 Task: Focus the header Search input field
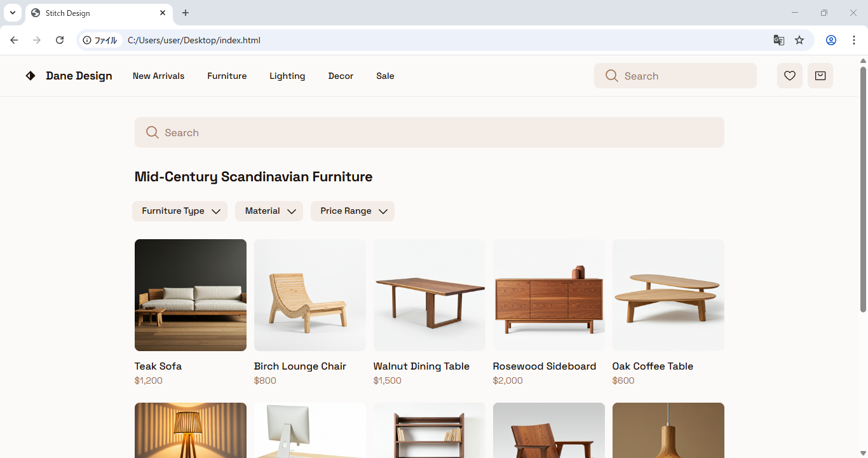coord(675,76)
